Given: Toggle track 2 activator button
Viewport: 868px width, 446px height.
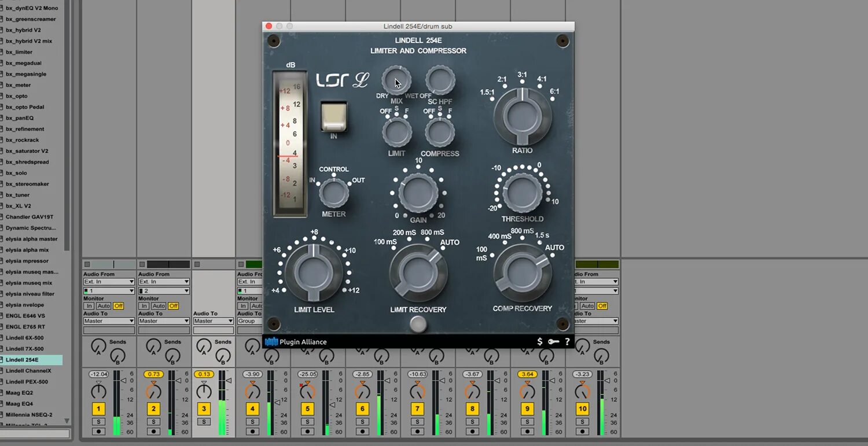Looking at the screenshot, I should pos(153,409).
